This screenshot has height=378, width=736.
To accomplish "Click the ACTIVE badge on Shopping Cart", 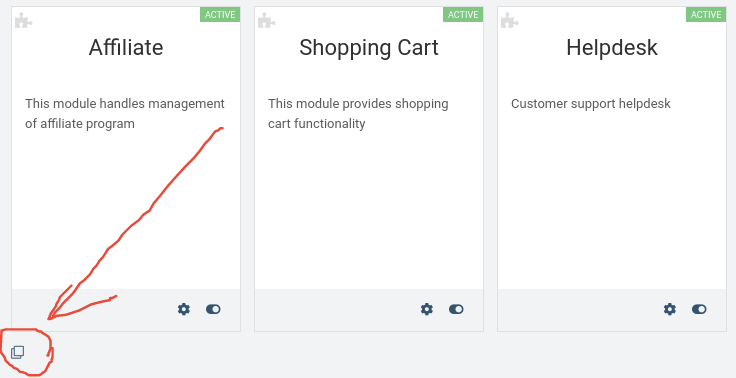I will [x=463, y=15].
